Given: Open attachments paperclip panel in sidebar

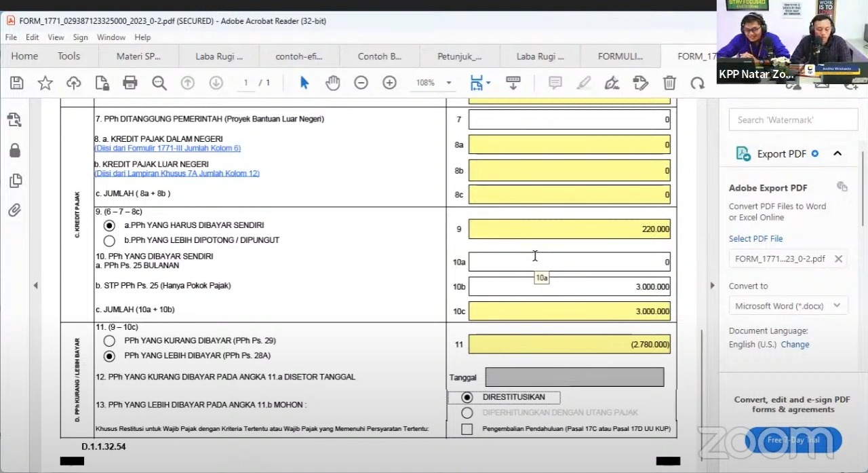Looking at the screenshot, I should pyautogui.click(x=15, y=210).
